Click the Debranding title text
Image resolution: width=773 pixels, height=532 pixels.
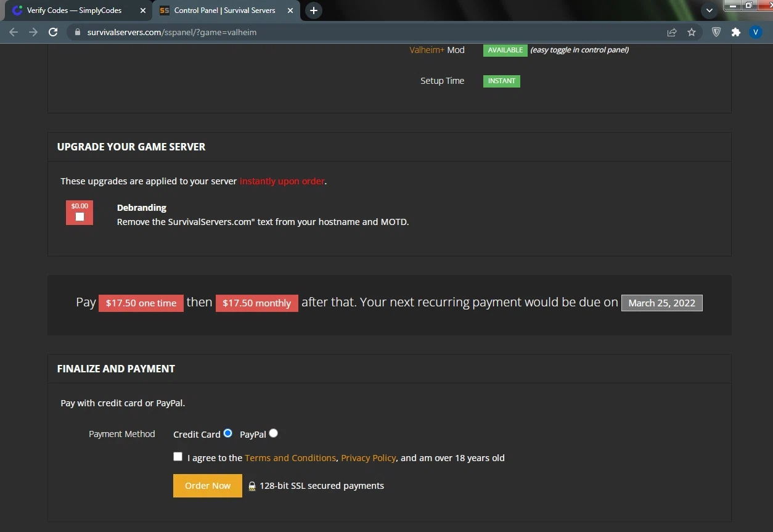142,208
